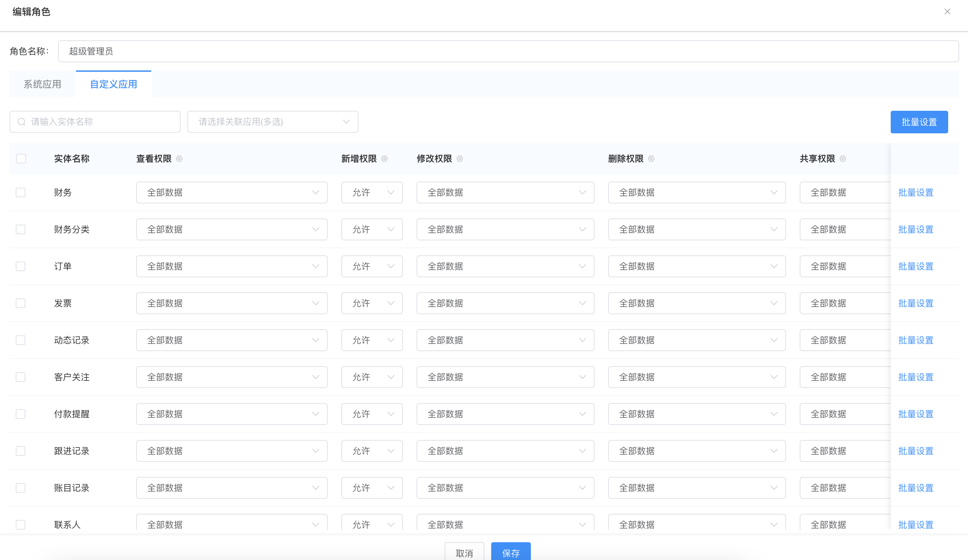Check the 财务 row checkbox
Screen dimensions: 968x560
click(21, 192)
